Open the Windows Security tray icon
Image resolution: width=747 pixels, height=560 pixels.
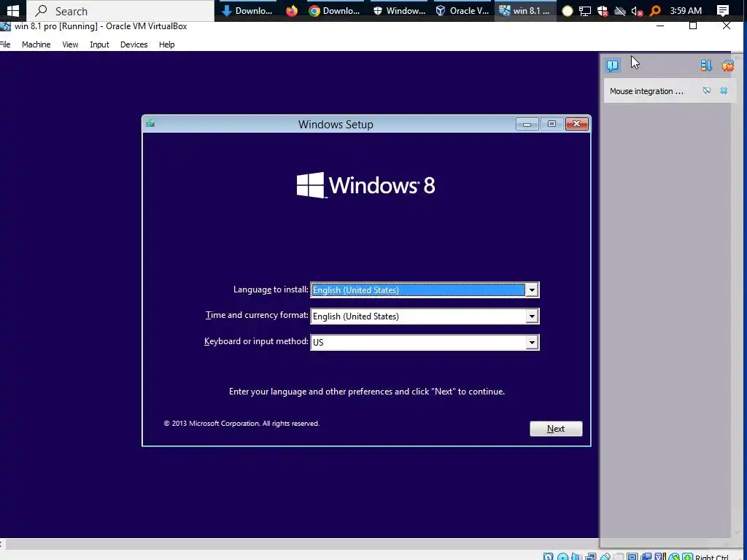click(603, 11)
